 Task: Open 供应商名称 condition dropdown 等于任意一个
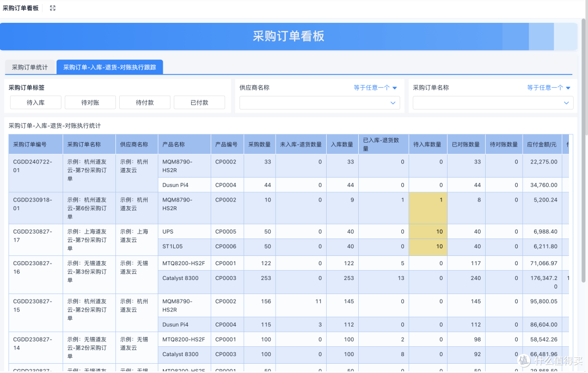375,88
